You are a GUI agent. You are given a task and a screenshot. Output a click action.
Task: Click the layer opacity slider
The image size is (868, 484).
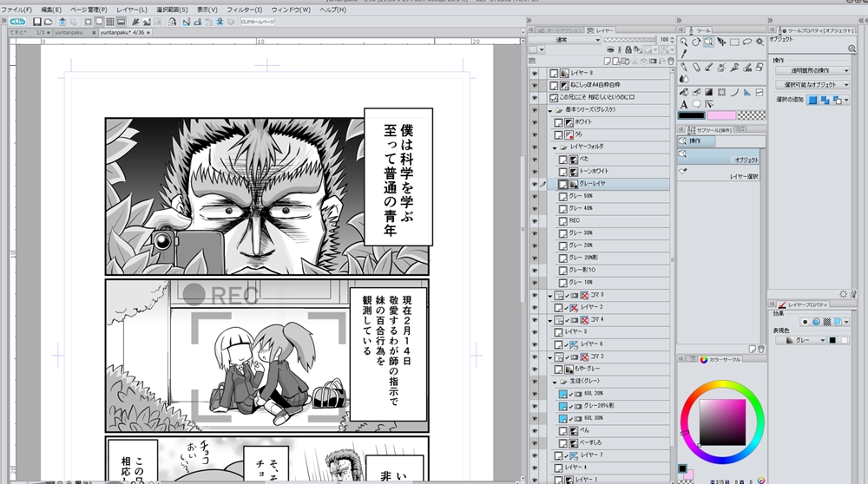(x=629, y=40)
